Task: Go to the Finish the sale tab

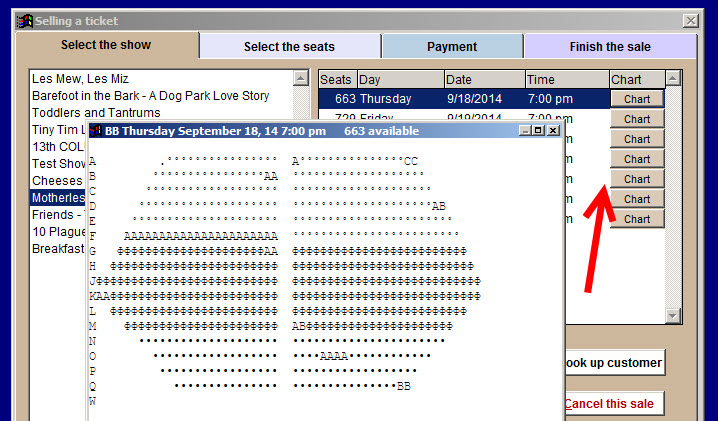Action: click(x=609, y=47)
